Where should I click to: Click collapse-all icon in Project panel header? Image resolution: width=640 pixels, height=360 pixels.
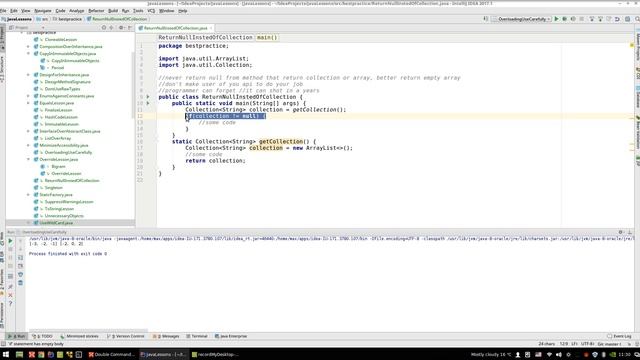(x=111, y=28)
